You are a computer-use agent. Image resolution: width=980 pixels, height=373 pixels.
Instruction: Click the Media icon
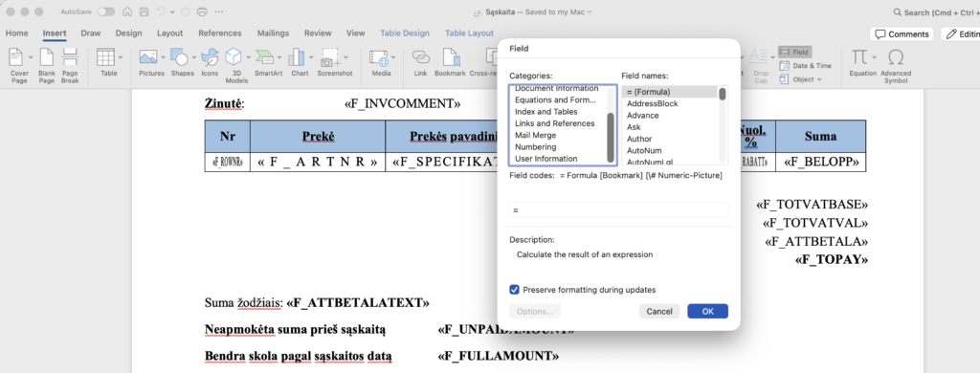pos(379,57)
